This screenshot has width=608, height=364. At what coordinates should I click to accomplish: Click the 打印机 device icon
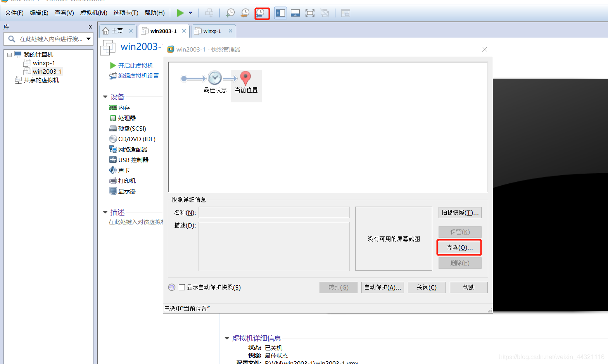tap(113, 181)
